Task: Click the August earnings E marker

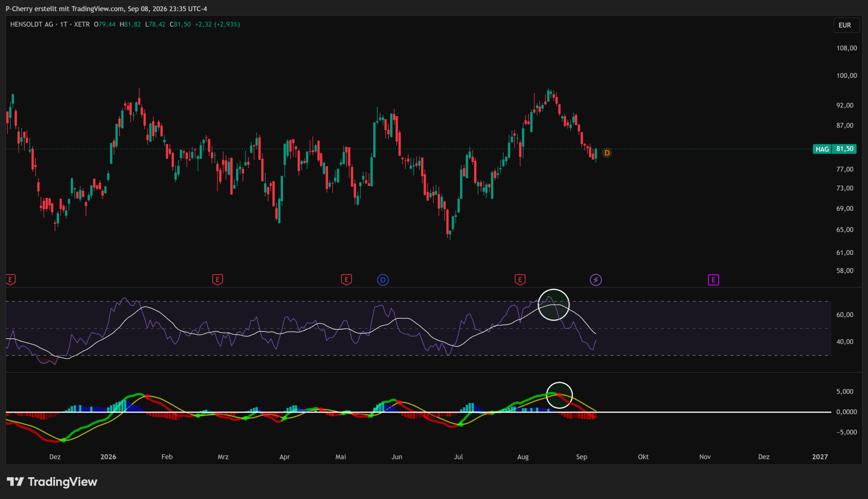Action: coord(520,280)
